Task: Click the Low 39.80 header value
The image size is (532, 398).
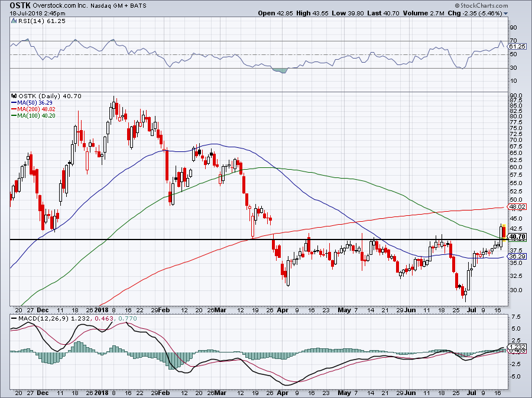Action: (x=348, y=13)
